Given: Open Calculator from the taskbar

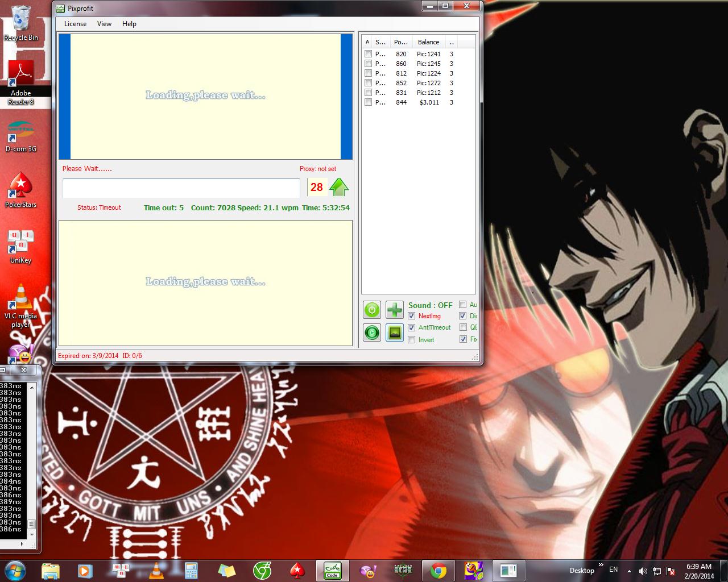Looking at the screenshot, I should coord(191,570).
